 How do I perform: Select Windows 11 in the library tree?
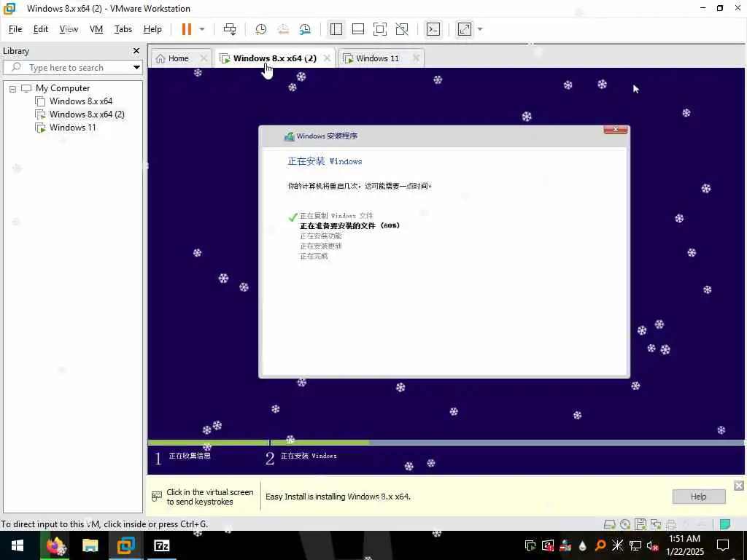coord(72,128)
